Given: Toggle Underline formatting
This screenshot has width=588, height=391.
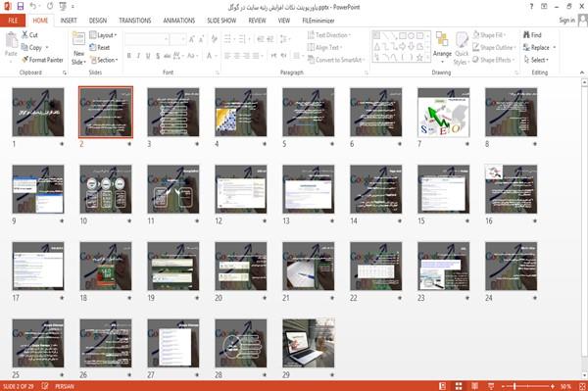Looking at the screenshot, I should 148,56.
